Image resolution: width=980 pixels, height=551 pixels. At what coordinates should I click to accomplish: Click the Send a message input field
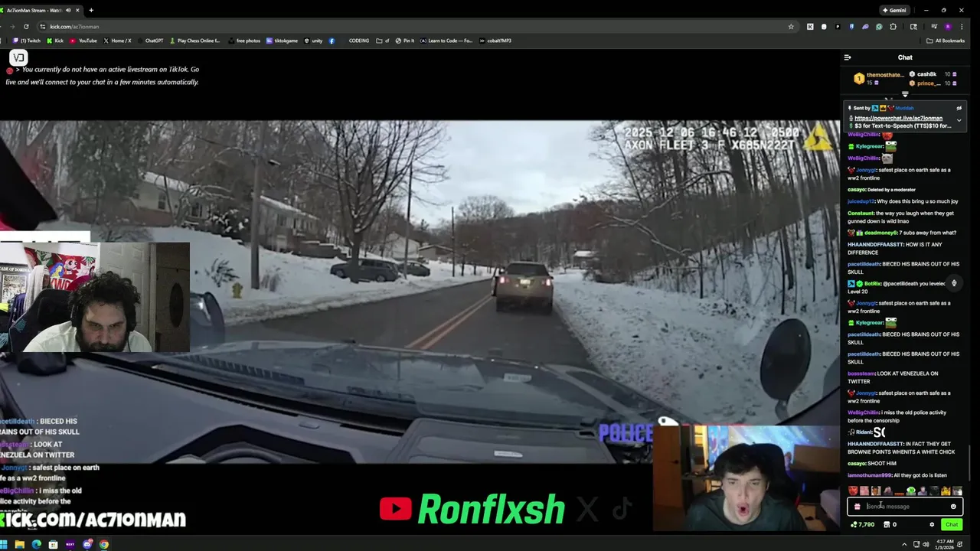905,507
